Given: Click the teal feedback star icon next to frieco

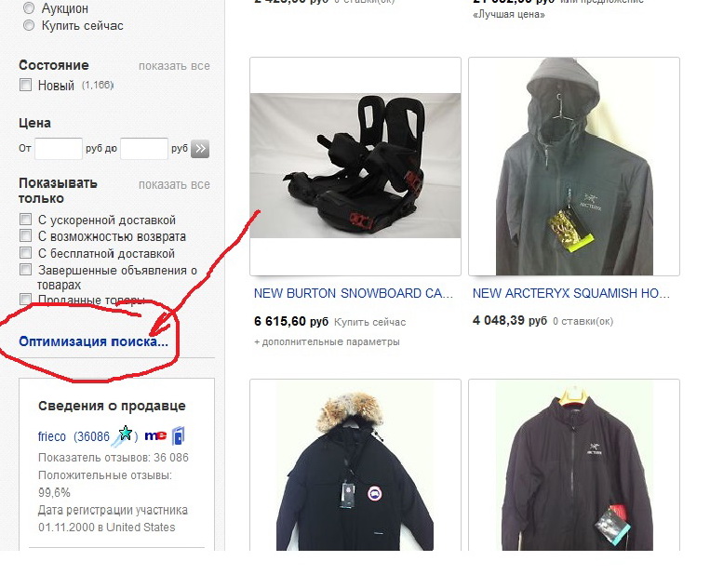Looking at the screenshot, I should [x=124, y=435].
